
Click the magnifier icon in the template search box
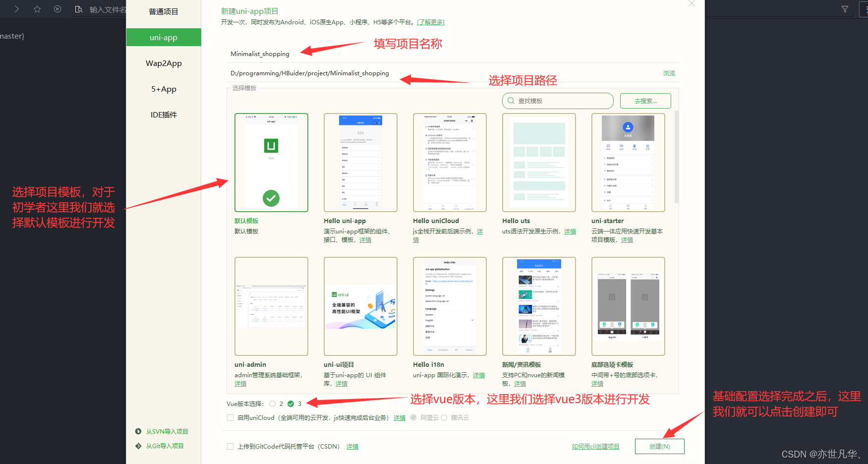click(511, 101)
